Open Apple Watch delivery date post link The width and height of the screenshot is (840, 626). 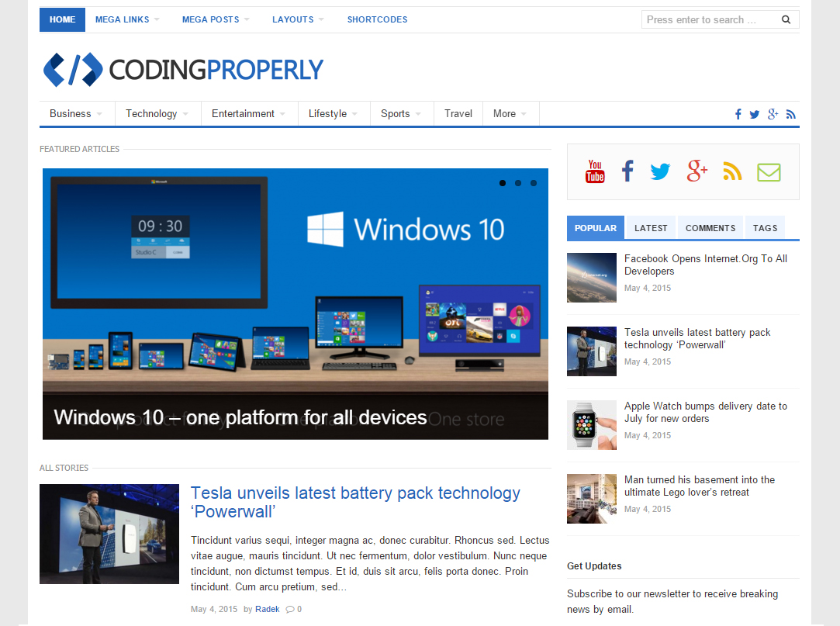pos(706,412)
